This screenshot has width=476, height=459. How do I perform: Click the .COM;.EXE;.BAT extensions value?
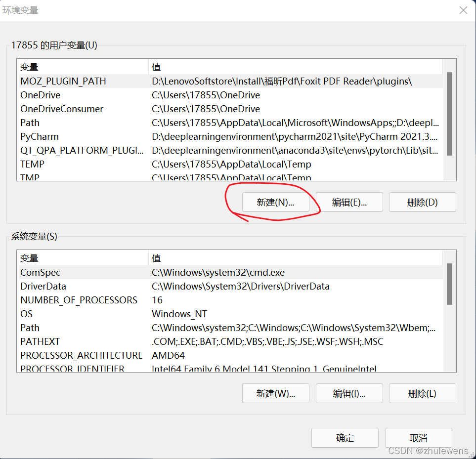pyautogui.click(x=267, y=341)
